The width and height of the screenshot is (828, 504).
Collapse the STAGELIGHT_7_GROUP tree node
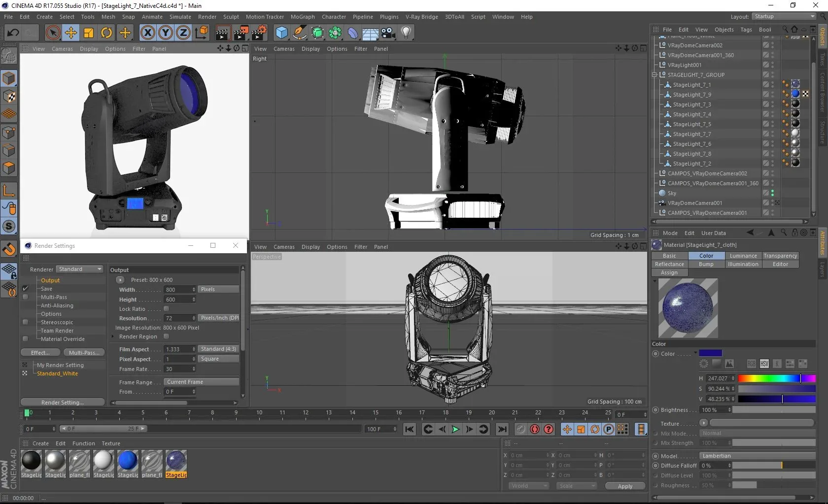(655, 75)
